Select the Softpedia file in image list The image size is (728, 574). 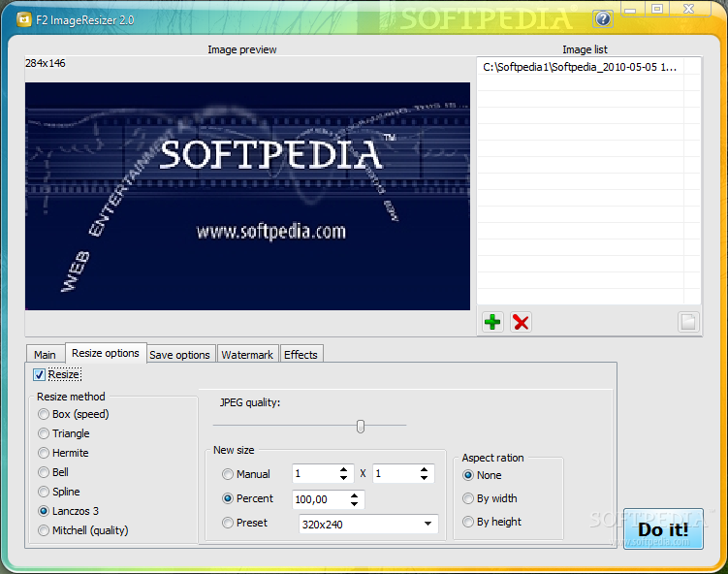pos(581,67)
